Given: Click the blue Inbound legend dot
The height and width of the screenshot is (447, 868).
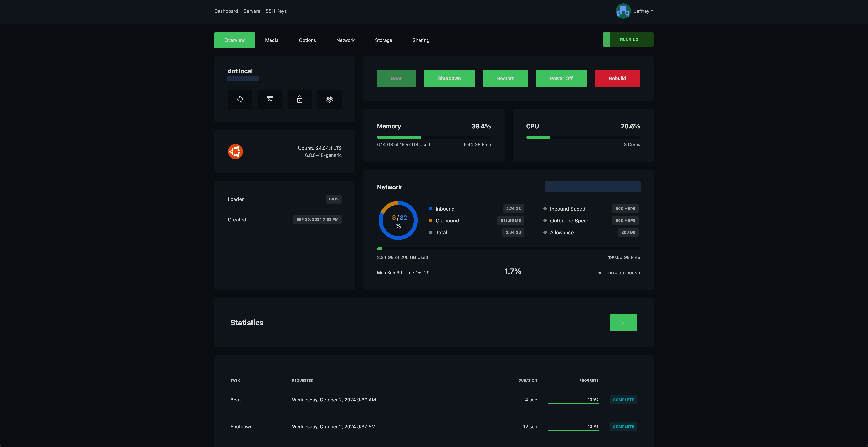Looking at the screenshot, I should pos(430,209).
